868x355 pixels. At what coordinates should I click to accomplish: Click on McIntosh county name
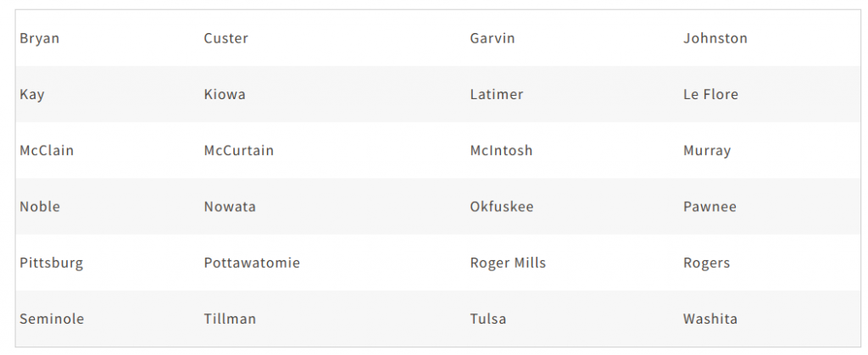coord(501,151)
